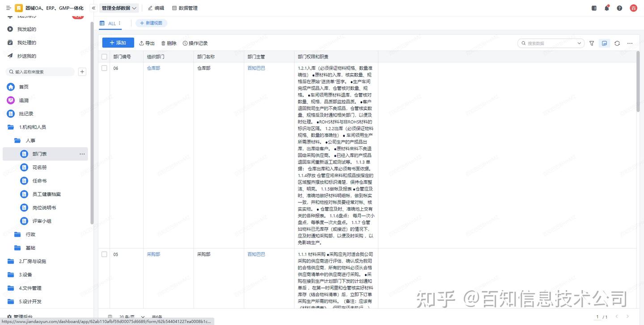Viewport: 644px width, 325px height.
Task: Click the help question mark icon
Action: [x=619, y=8]
